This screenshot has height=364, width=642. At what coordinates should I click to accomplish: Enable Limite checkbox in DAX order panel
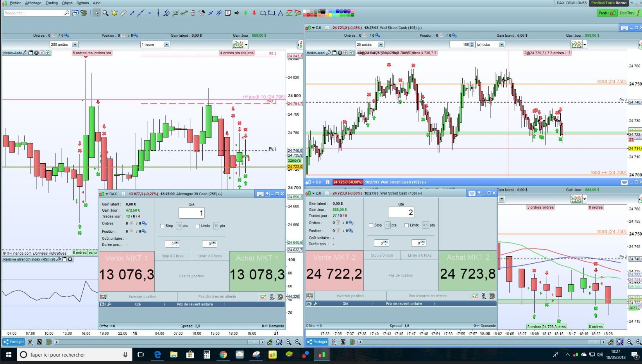click(x=198, y=226)
